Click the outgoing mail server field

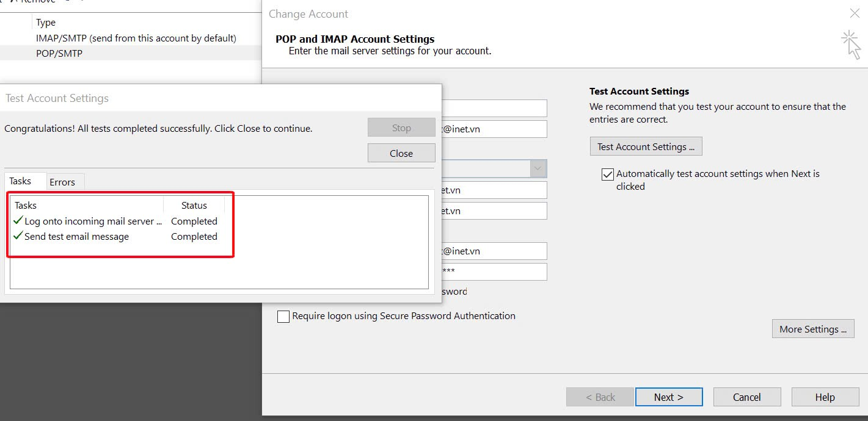494,210
